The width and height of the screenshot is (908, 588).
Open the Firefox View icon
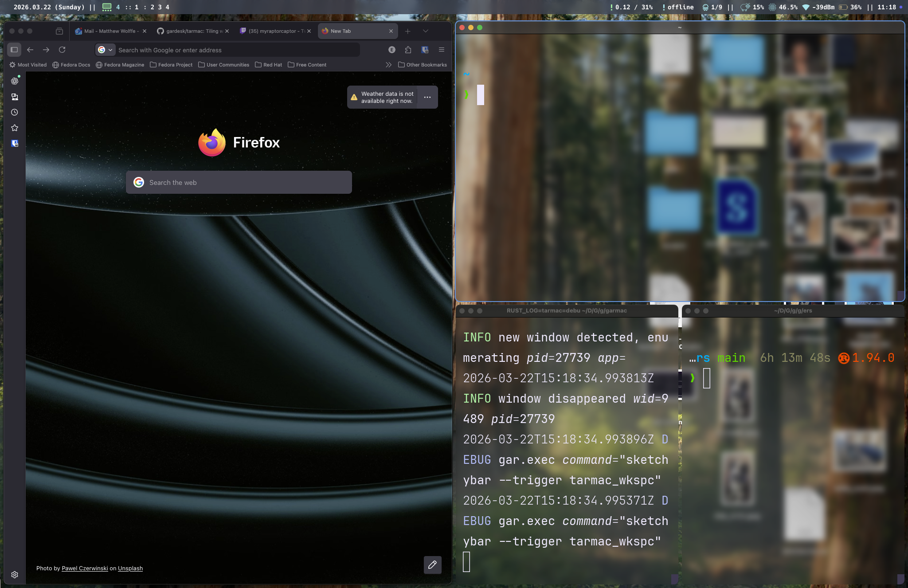coord(59,31)
